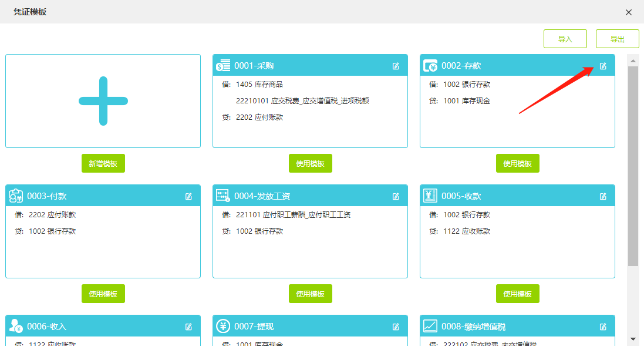The height and width of the screenshot is (350, 644).
Task: Open edit icon for 0003-付款 template
Action: [188, 196]
